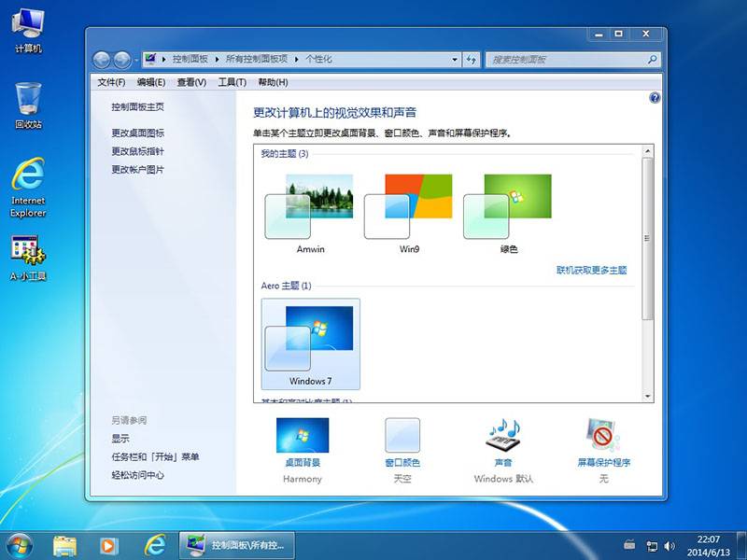Expand the arrow after 所有控制面板项 breadcrumb
Screen dimensions: 747x560
click(x=296, y=60)
